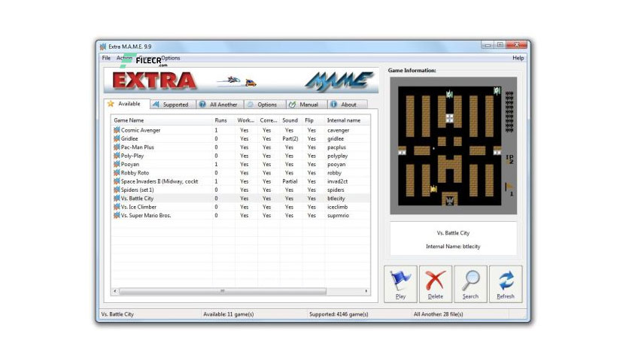The height and width of the screenshot is (364, 629).
Task: Switch to the Supported tab
Action: (173, 105)
